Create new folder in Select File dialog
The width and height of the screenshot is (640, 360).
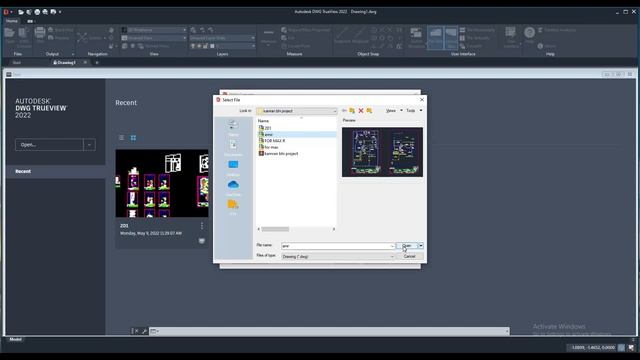pyautogui.click(x=369, y=111)
